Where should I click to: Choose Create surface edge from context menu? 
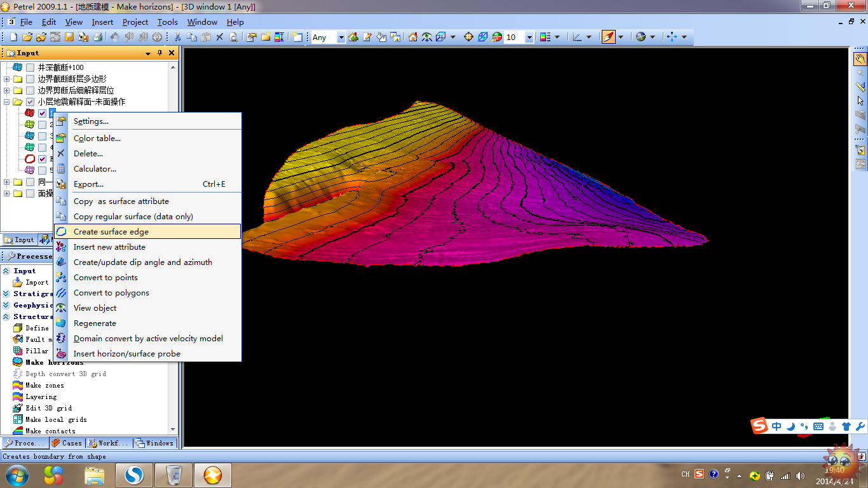point(147,232)
